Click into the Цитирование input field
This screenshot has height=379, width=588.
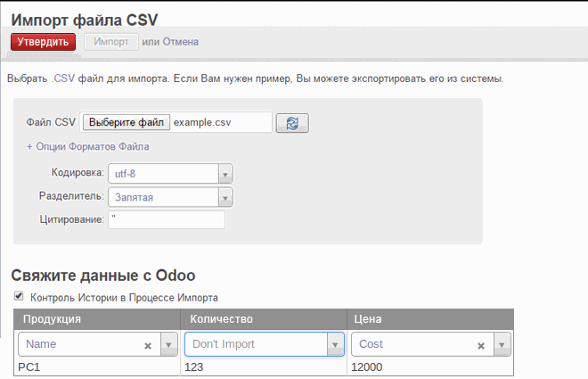coord(167,219)
